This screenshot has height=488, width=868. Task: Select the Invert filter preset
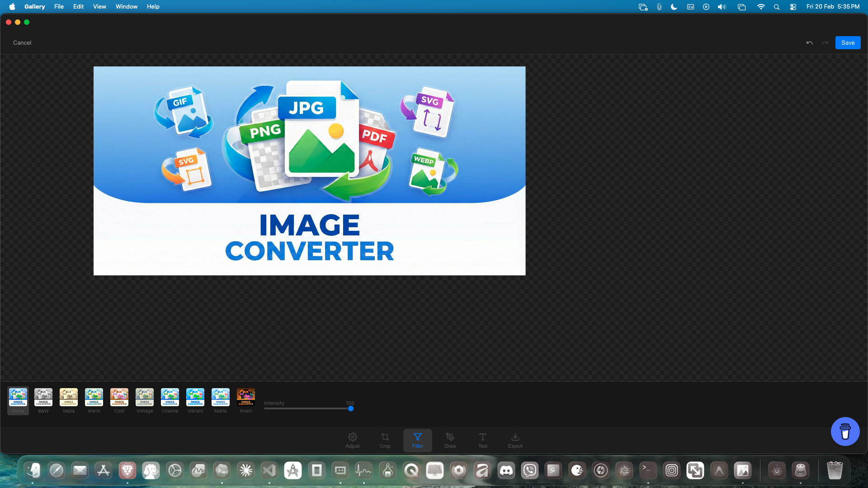pos(246,398)
